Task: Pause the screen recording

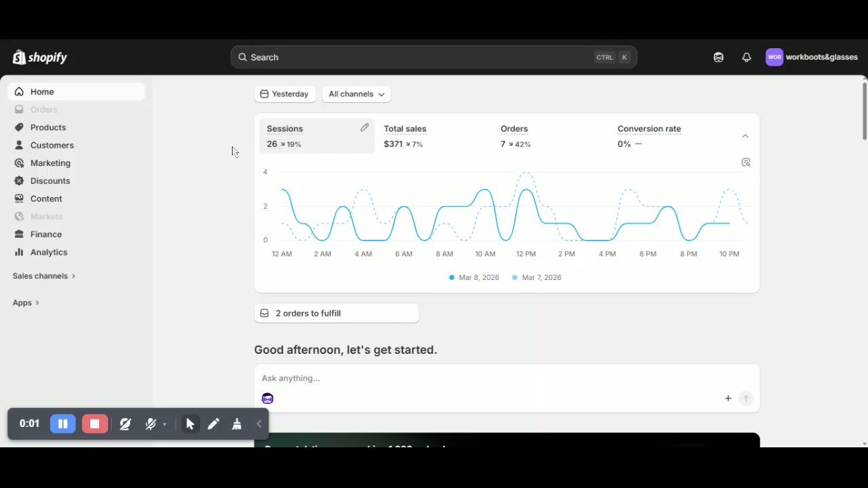Action: tap(62, 424)
